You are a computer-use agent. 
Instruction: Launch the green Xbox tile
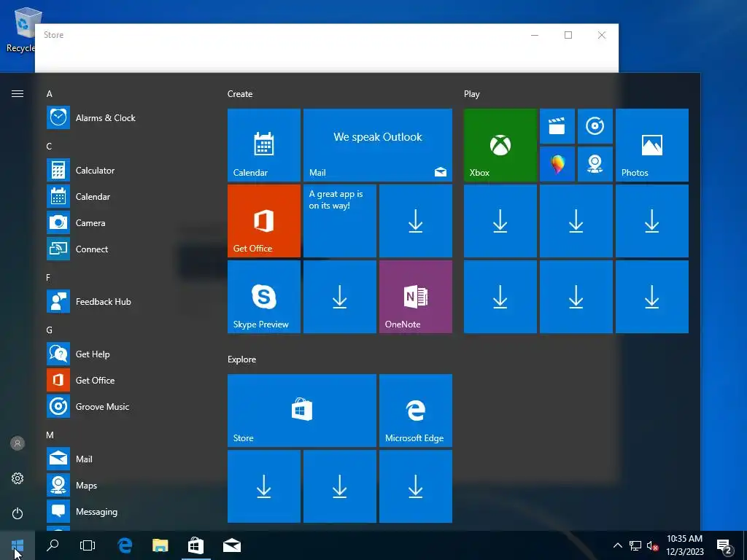click(500, 145)
